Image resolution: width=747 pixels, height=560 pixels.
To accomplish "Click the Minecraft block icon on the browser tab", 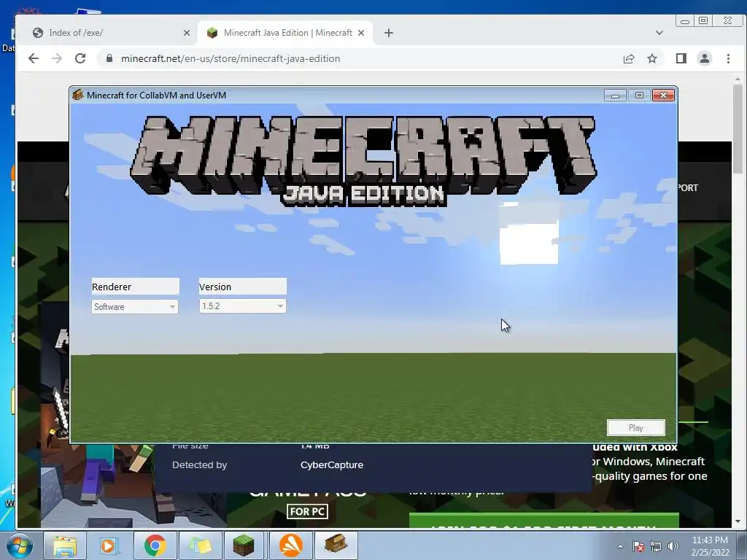I will pos(212,33).
